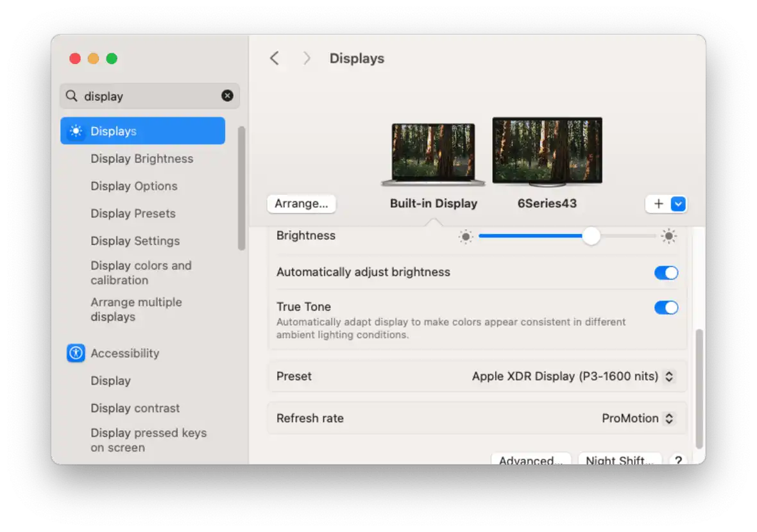
Task: Open the help question mark button
Action: pos(678,460)
